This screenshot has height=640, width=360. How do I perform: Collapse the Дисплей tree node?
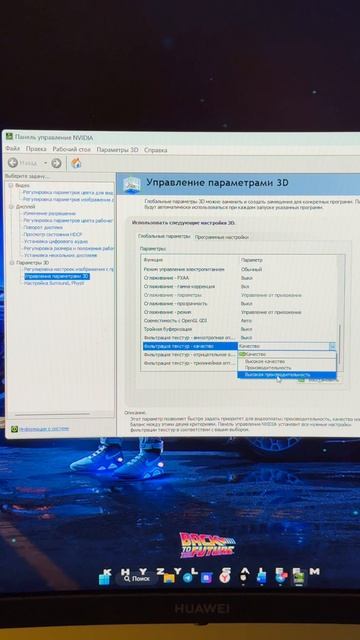(11, 207)
